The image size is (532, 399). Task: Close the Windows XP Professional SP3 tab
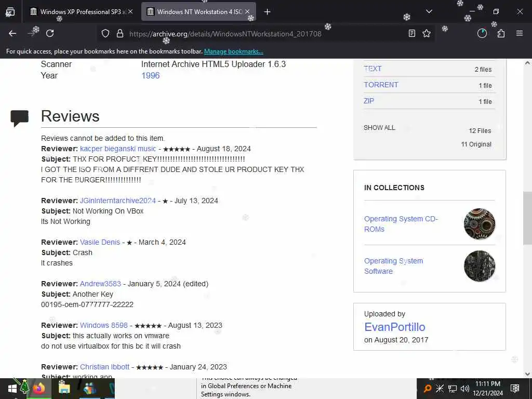point(130,11)
